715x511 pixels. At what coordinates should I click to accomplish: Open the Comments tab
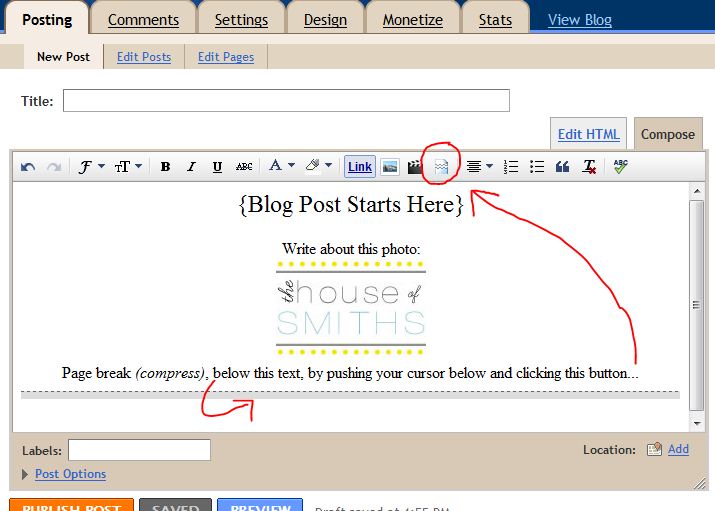143,20
